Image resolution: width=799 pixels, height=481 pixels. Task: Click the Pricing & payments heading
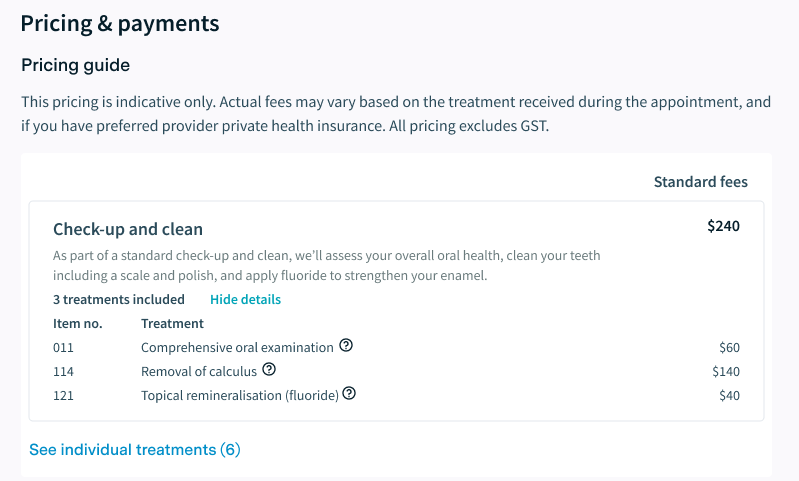pyautogui.click(x=120, y=23)
